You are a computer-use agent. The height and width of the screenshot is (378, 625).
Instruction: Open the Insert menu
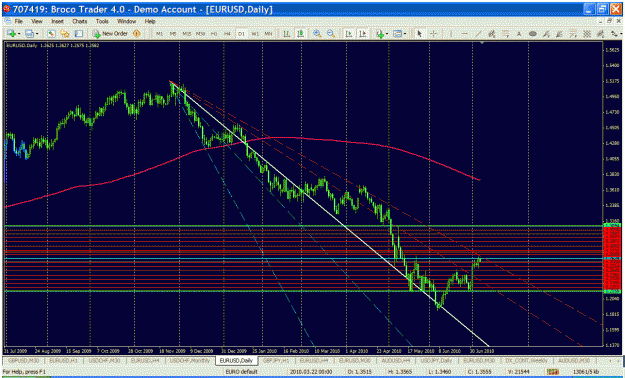coord(57,21)
